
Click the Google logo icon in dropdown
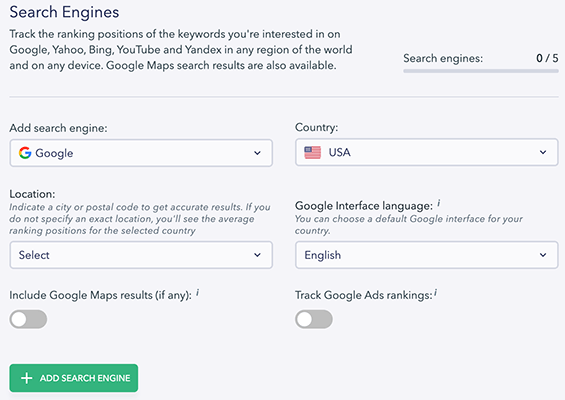pyautogui.click(x=25, y=153)
